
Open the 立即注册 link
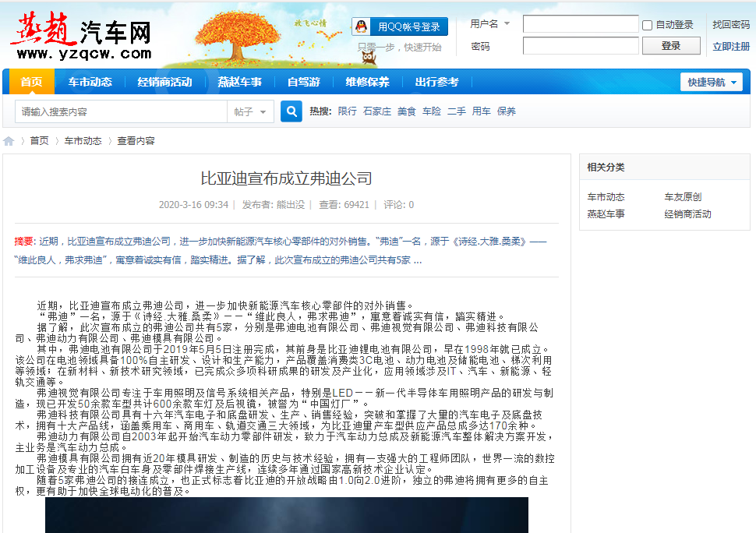coord(731,46)
